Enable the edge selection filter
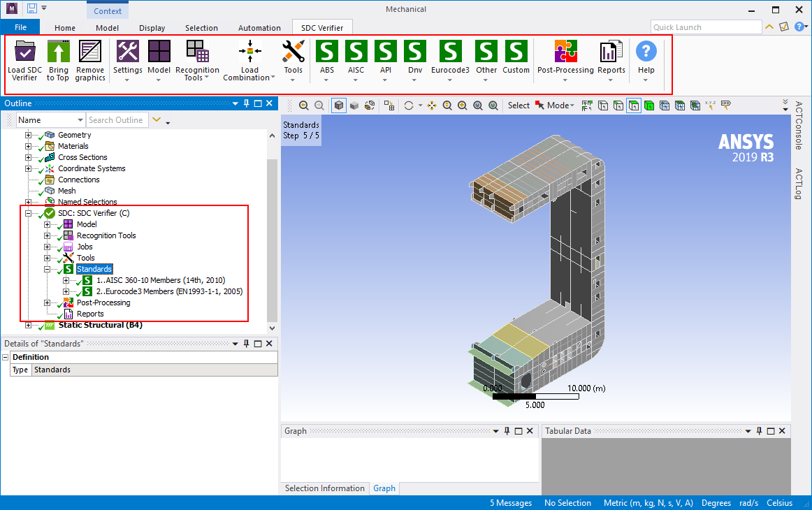Image resolution: width=812 pixels, height=510 pixels. pos(618,105)
